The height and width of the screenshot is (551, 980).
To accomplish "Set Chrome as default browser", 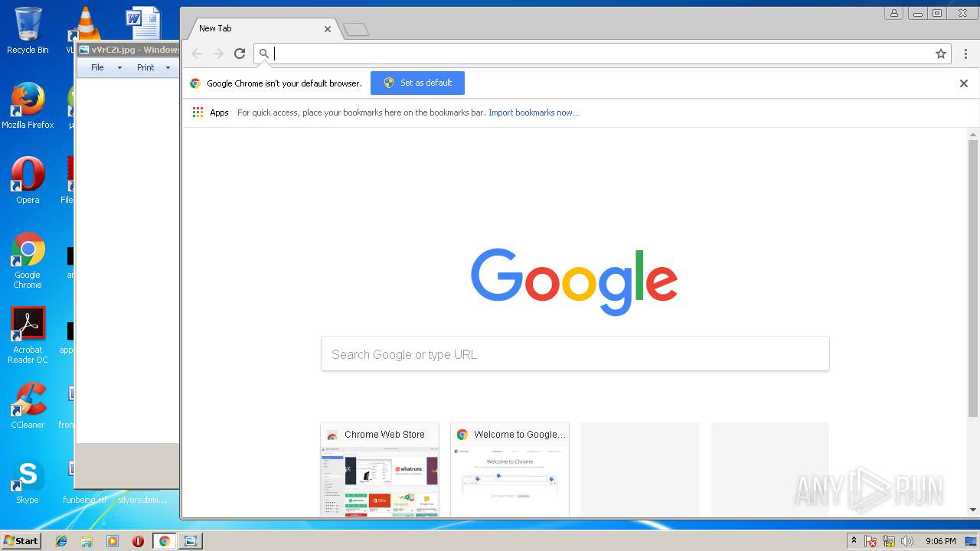I will (x=417, y=83).
